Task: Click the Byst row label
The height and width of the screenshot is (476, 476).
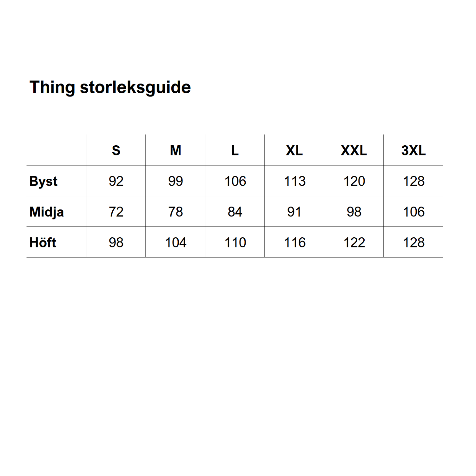Action: click(43, 181)
